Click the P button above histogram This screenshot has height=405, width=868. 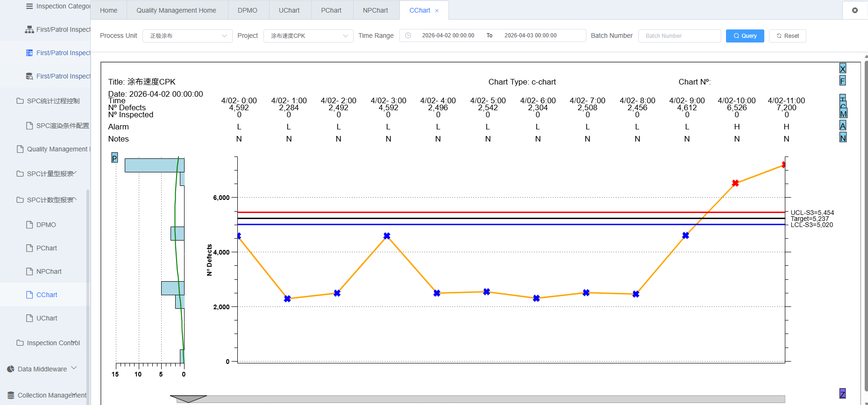[x=114, y=158]
